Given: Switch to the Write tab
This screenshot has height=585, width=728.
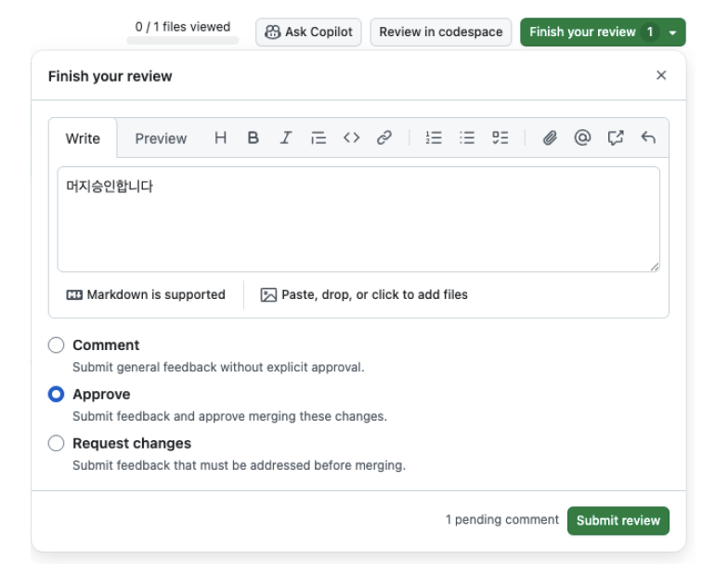Looking at the screenshot, I should [x=83, y=138].
